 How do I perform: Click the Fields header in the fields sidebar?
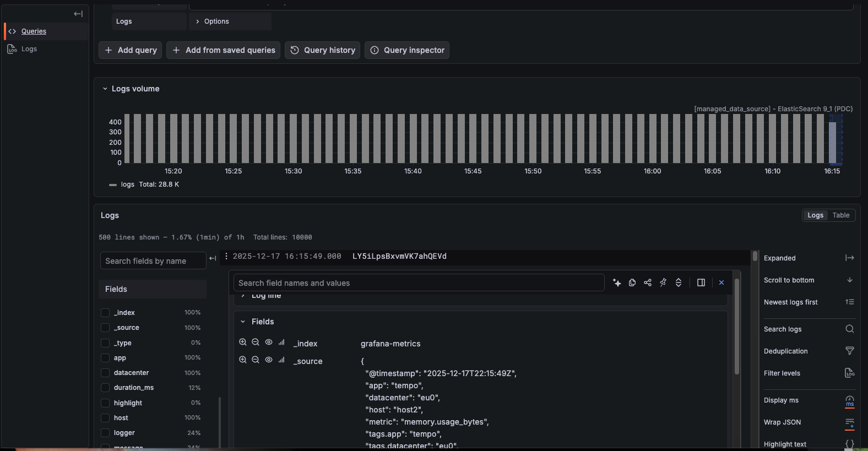tap(153, 289)
